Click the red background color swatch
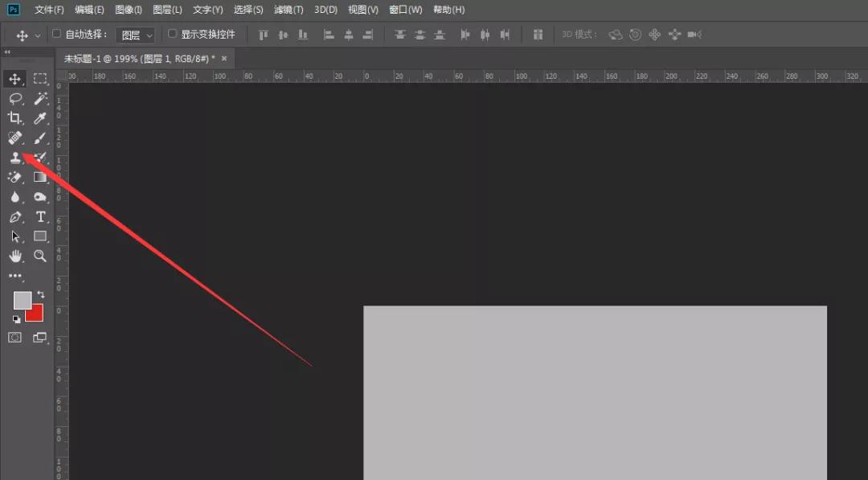The width and height of the screenshot is (868, 480). point(36,315)
